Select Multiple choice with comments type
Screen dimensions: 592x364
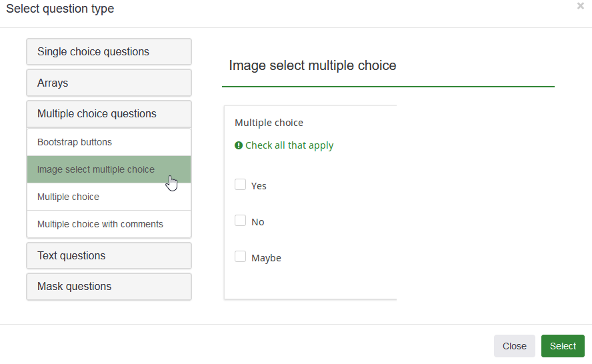point(100,224)
